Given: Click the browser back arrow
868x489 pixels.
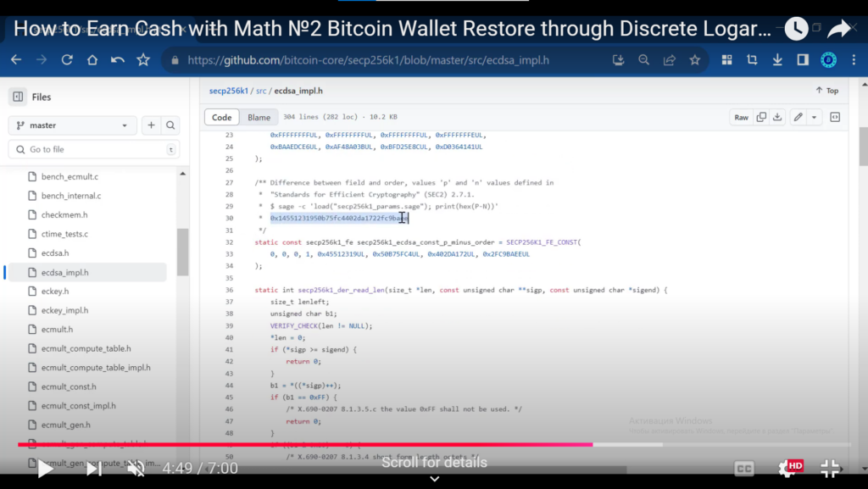Looking at the screenshot, I should click(16, 59).
